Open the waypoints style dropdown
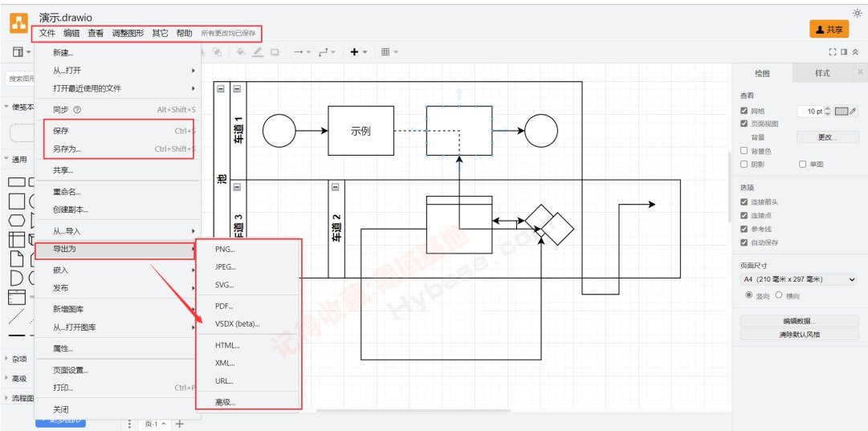Viewport: 868px width, 431px height. point(327,52)
